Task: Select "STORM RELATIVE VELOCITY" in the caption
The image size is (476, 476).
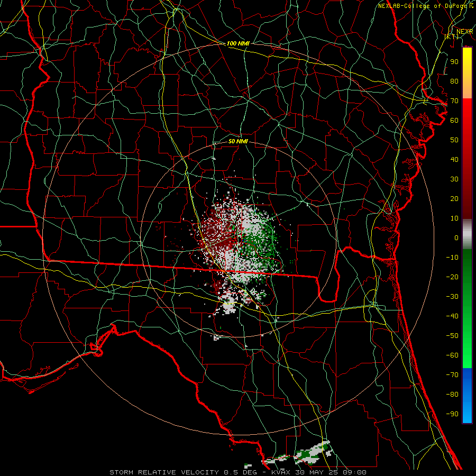Action: pyautogui.click(x=164, y=472)
